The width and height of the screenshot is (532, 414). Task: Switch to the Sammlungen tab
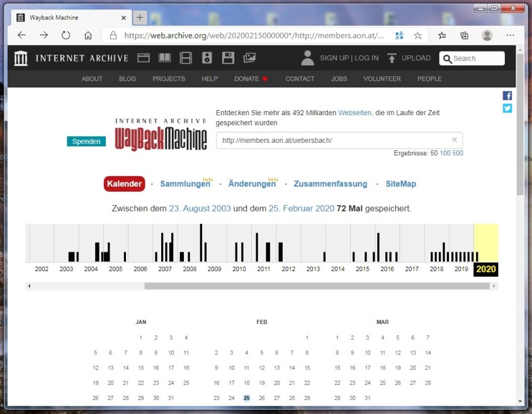pos(185,184)
